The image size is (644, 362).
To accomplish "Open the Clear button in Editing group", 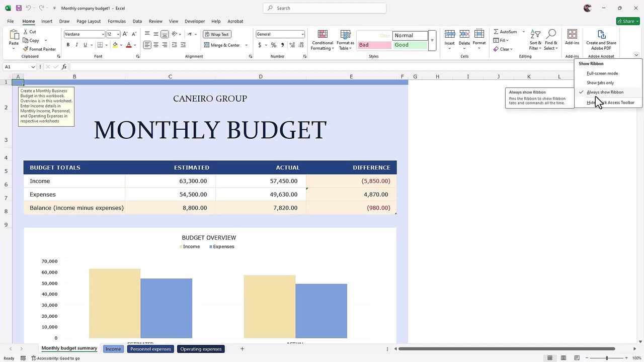I will coord(503,49).
